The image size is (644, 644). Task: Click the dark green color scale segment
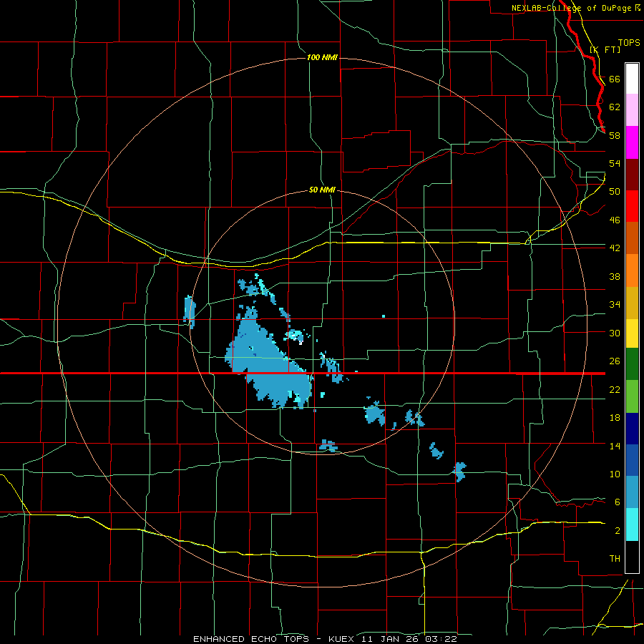point(632,364)
